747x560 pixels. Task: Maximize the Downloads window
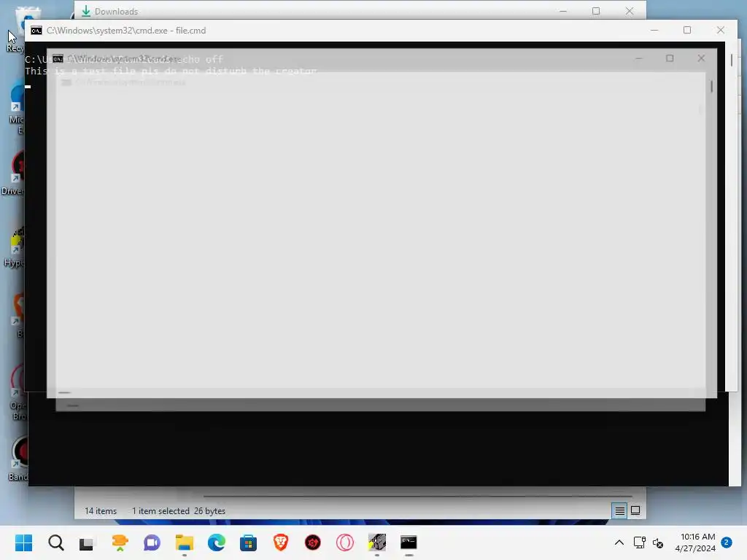596,11
